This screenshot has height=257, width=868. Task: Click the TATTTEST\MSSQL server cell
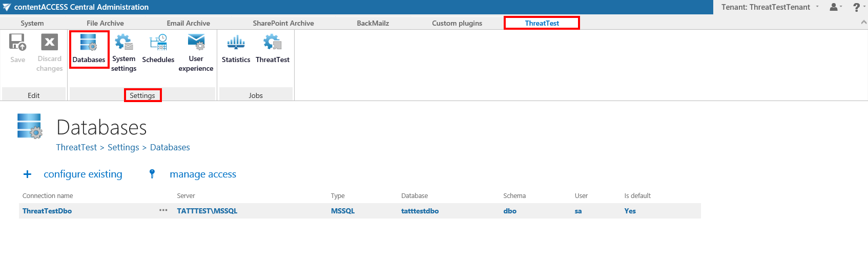[207, 211]
